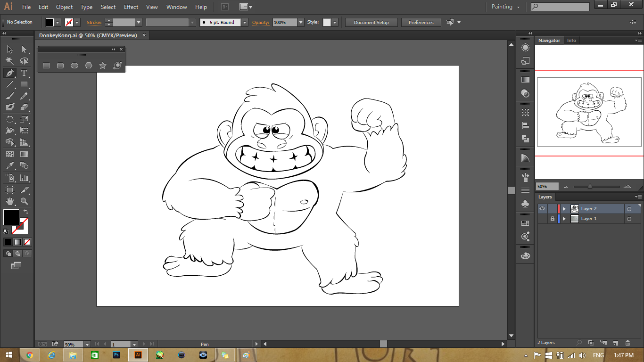
Task: Toggle the lock on Layer 1
Action: pos(552,219)
